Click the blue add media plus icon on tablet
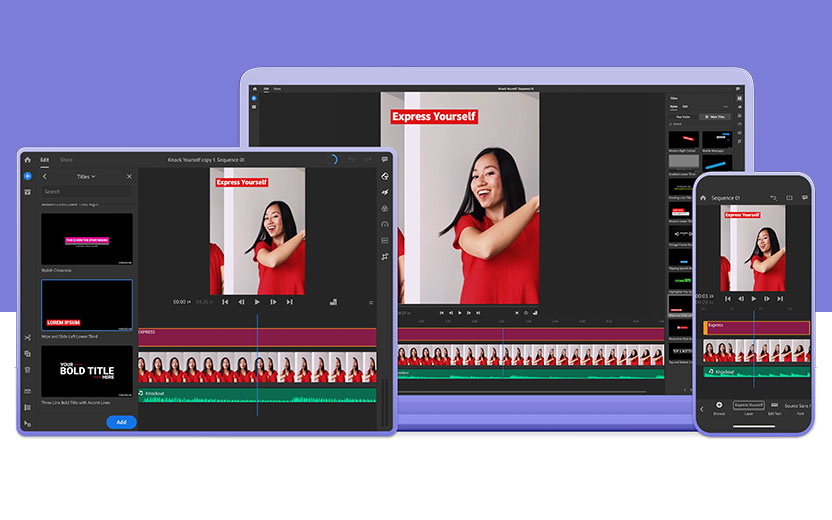 pyautogui.click(x=27, y=176)
